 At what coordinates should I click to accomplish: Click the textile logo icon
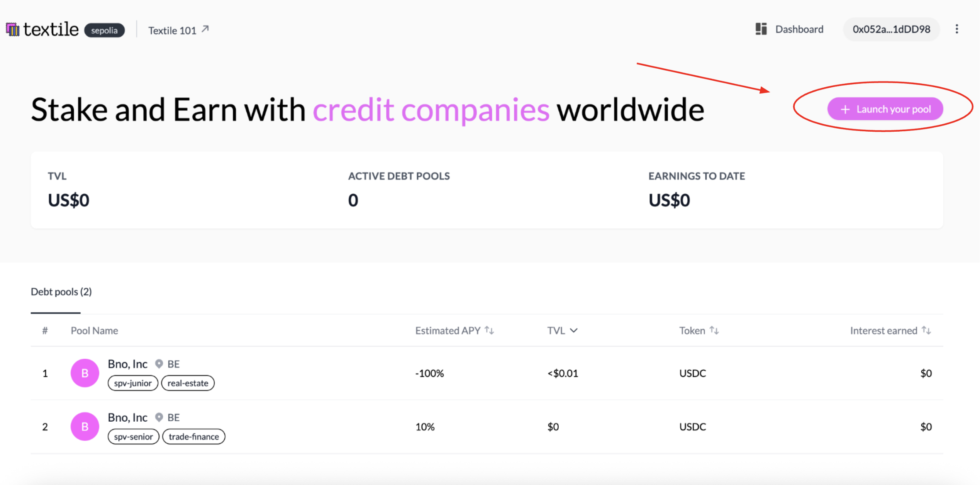(x=13, y=29)
